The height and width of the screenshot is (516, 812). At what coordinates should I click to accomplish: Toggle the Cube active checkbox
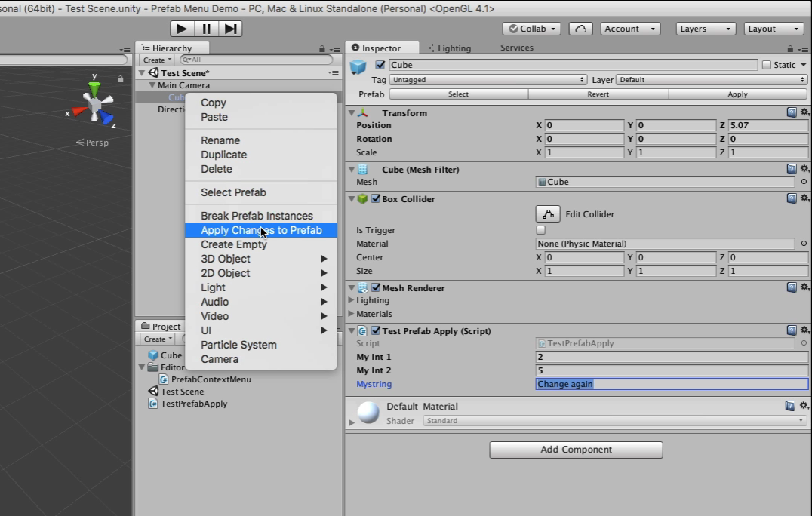click(x=380, y=65)
